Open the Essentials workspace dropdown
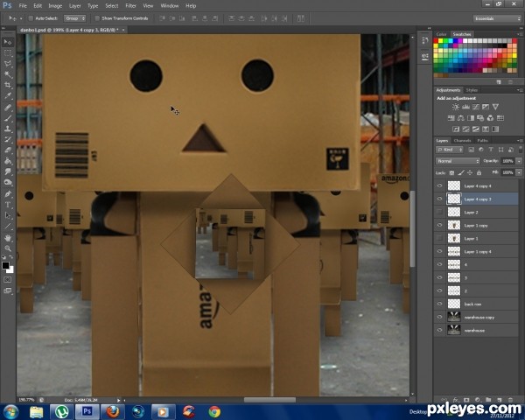Viewport: 525px width, 420px height. pos(497,18)
